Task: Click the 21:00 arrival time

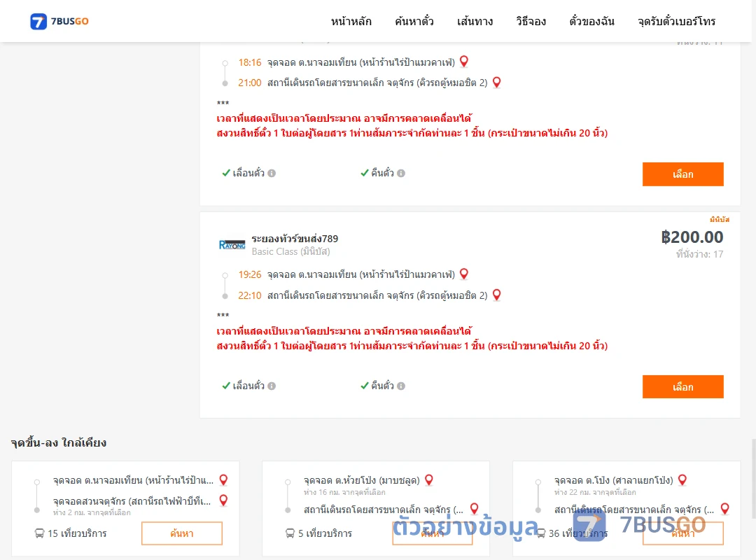Action: point(250,83)
